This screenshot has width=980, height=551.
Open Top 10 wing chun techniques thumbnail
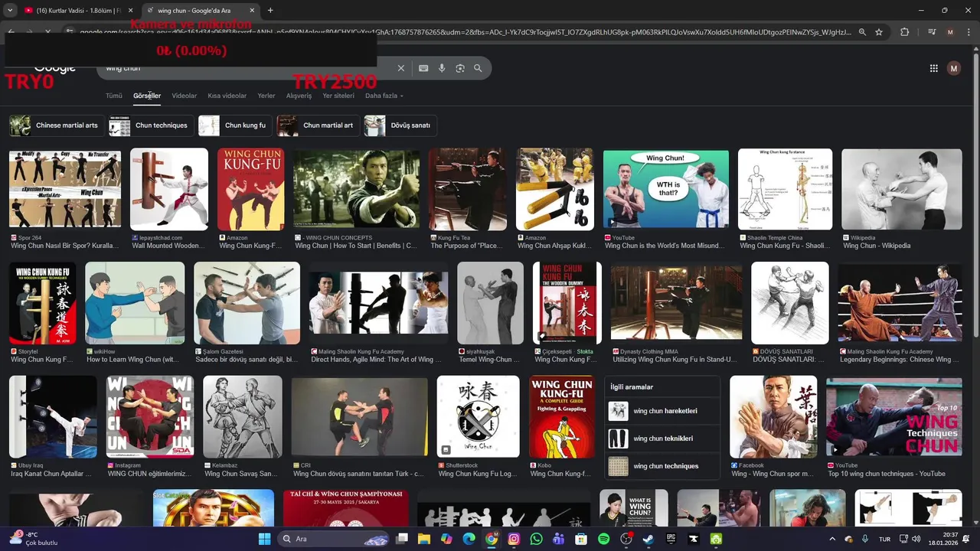[893, 417]
